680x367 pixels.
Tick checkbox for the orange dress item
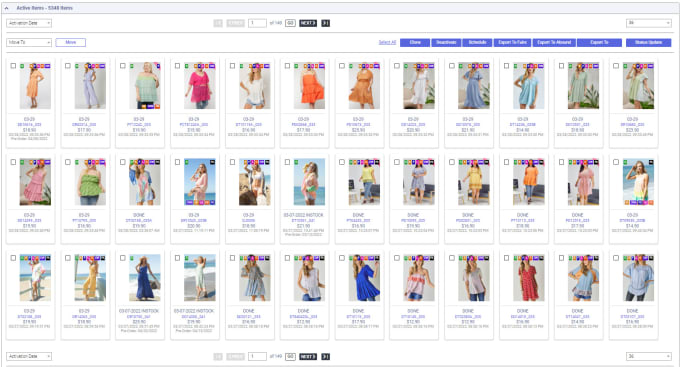(x=13, y=66)
